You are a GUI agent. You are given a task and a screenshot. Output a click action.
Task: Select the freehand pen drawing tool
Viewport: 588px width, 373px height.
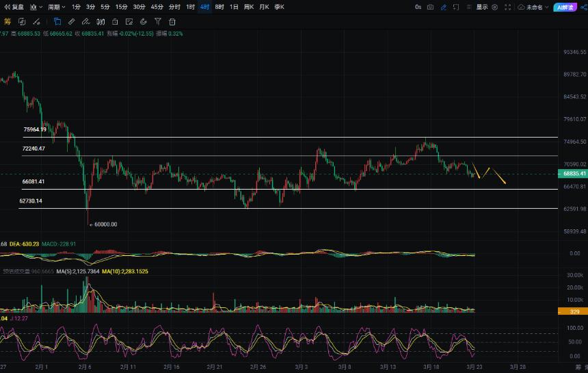pos(86,22)
